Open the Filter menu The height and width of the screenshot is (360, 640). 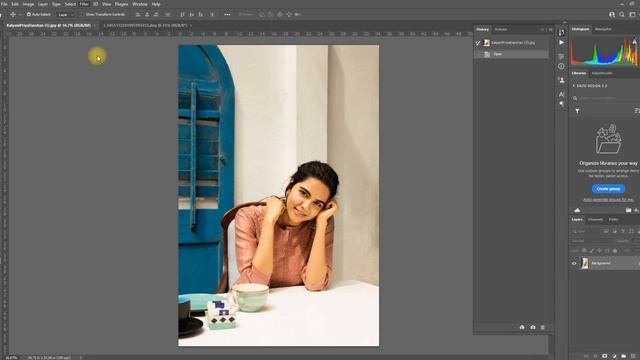coord(84,4)
